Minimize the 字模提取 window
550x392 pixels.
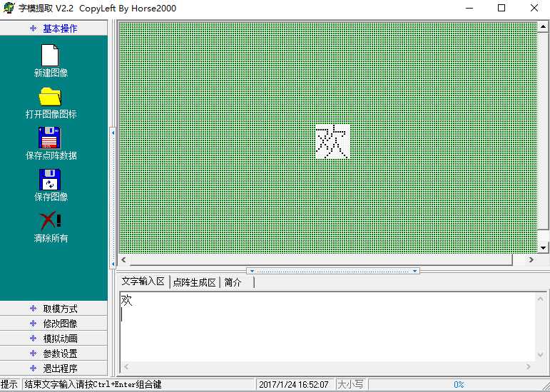pyautogui.click(x=469, y=8)
